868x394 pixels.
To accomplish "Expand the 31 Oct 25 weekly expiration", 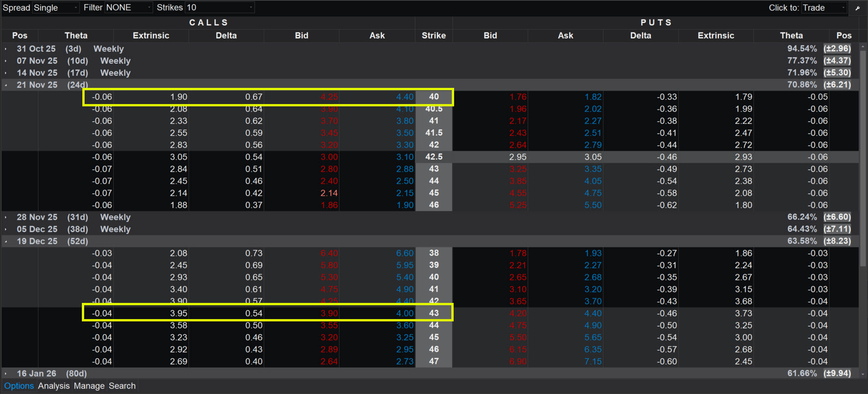I will pos(6,49).
